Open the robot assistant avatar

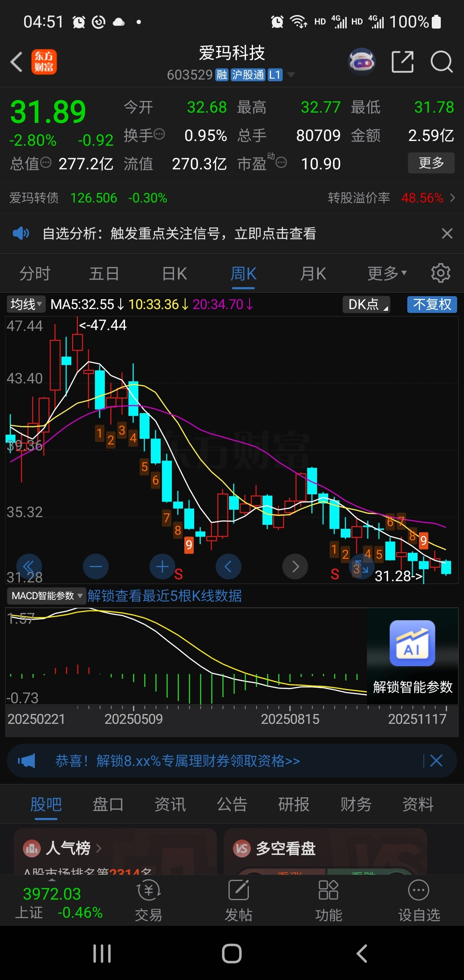(x=362, y=62)
